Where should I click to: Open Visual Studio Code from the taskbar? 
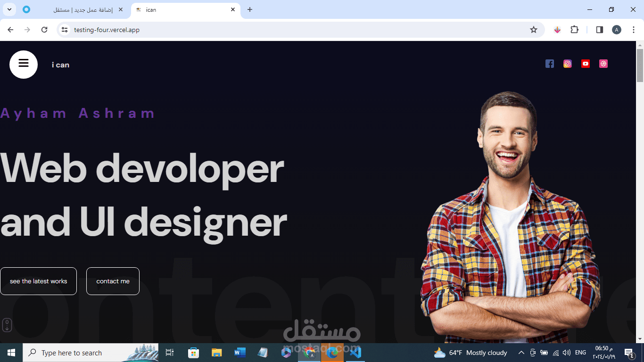355,353
